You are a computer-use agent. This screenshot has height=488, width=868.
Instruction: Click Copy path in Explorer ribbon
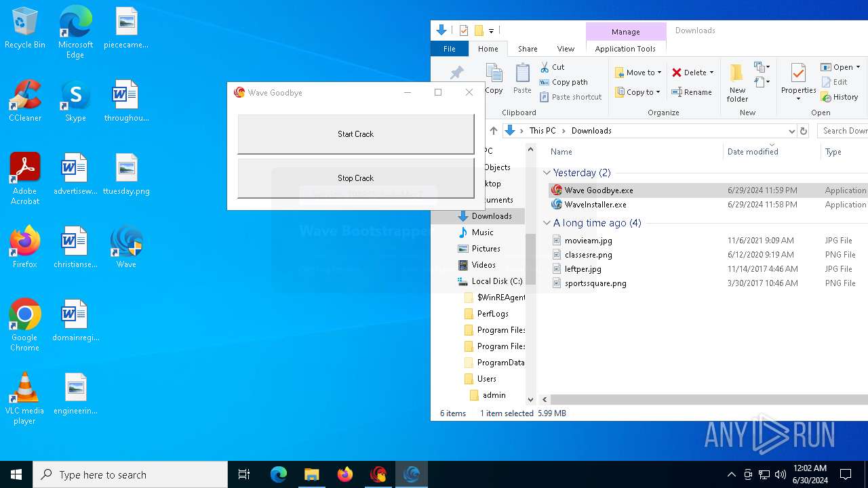[x=564, y=82]
